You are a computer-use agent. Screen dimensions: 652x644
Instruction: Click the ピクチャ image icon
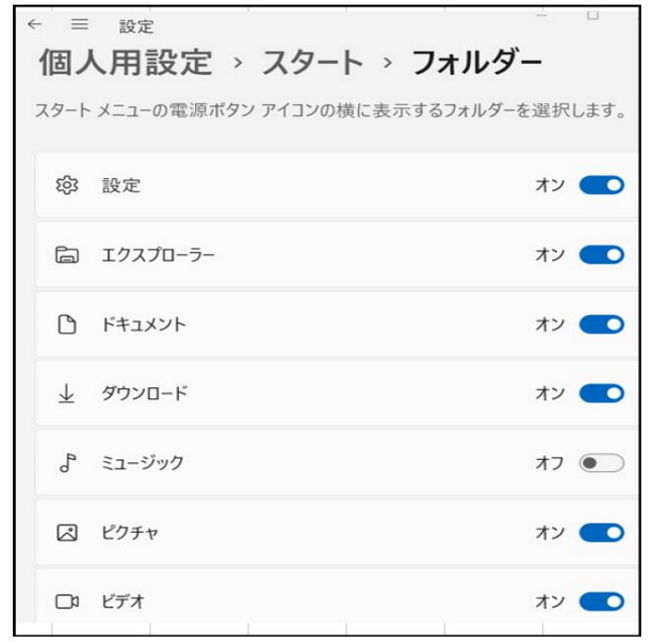pyautogui.click(x=66, y=533)
